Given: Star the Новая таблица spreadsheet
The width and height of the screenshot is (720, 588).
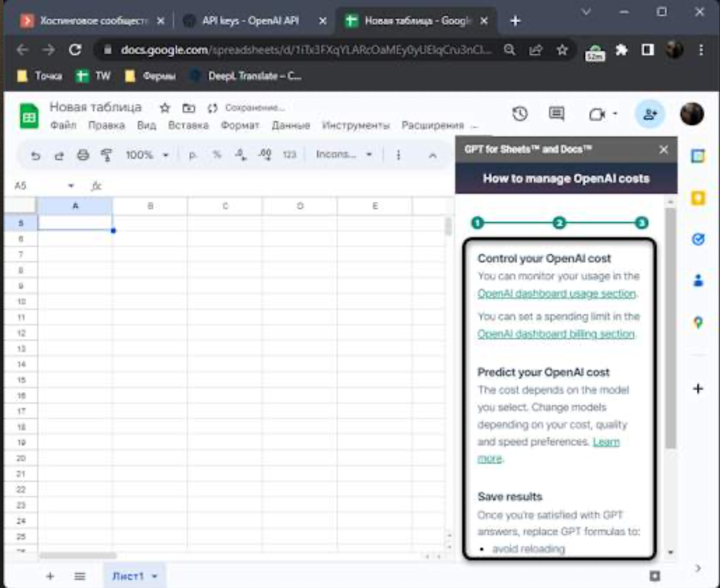Looking at the screenshot, I should tap(165, 108).
